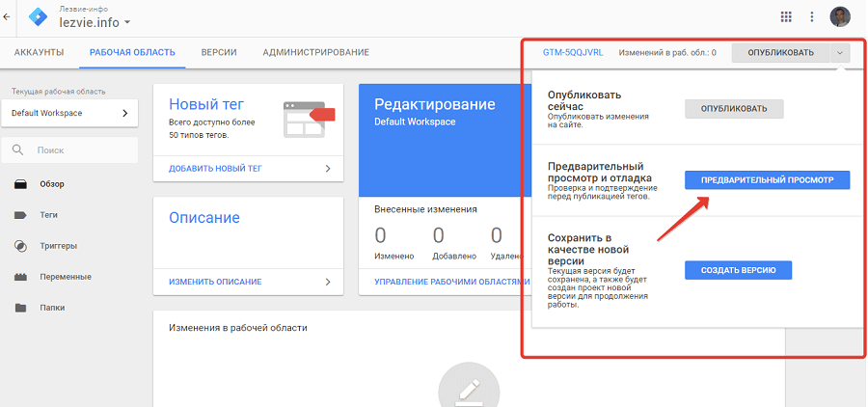Image resolution: width=868 pixels, height=407 pixels.
Task: Switch to the Версии tab
Action: pyautogui.click(x=218, y=52)
